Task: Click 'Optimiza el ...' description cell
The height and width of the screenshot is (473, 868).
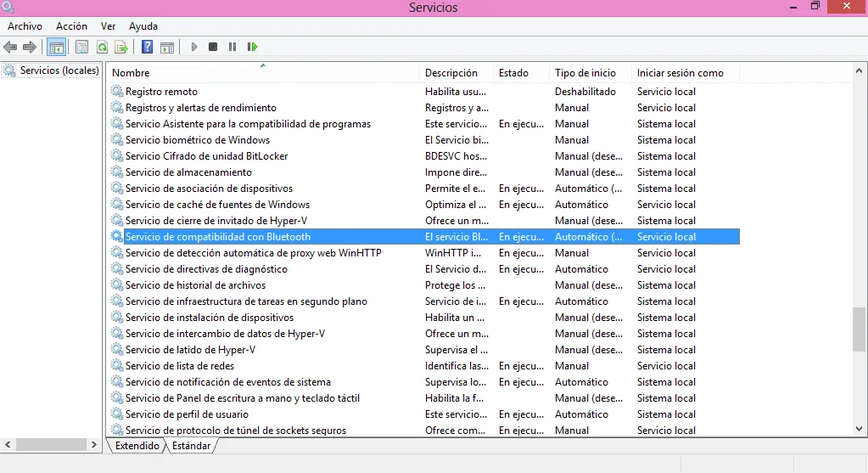Action: (x=456, y=205)
